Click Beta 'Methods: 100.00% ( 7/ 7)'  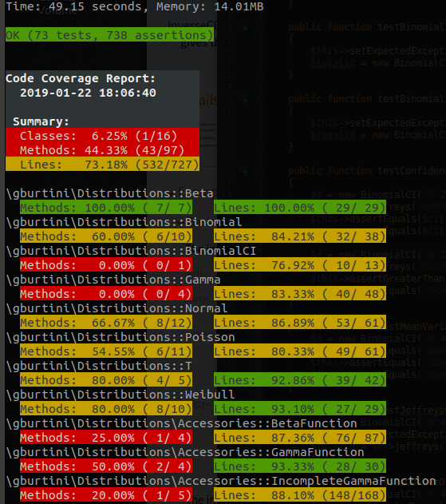[x=106, y=208]
